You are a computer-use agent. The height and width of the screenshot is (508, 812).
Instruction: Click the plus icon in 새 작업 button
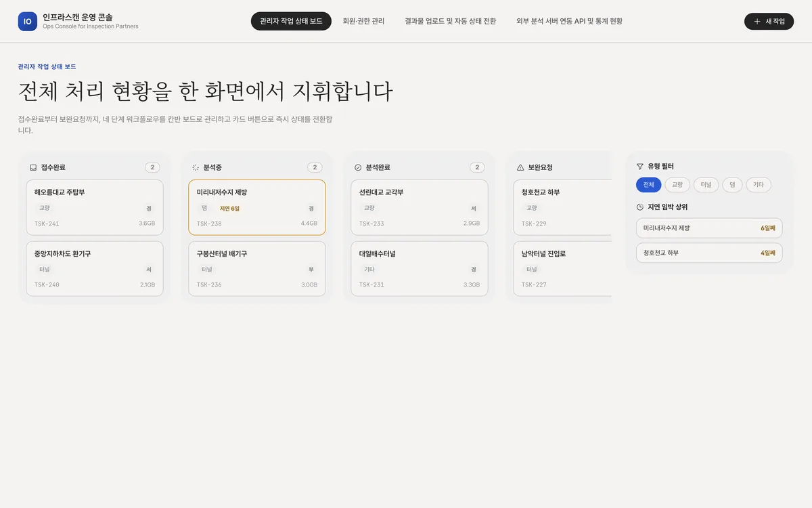(x=757, y=21)
